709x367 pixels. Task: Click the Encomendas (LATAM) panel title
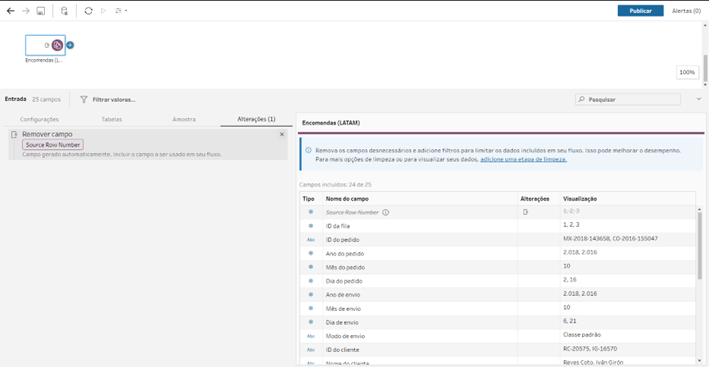pos(331,122)
